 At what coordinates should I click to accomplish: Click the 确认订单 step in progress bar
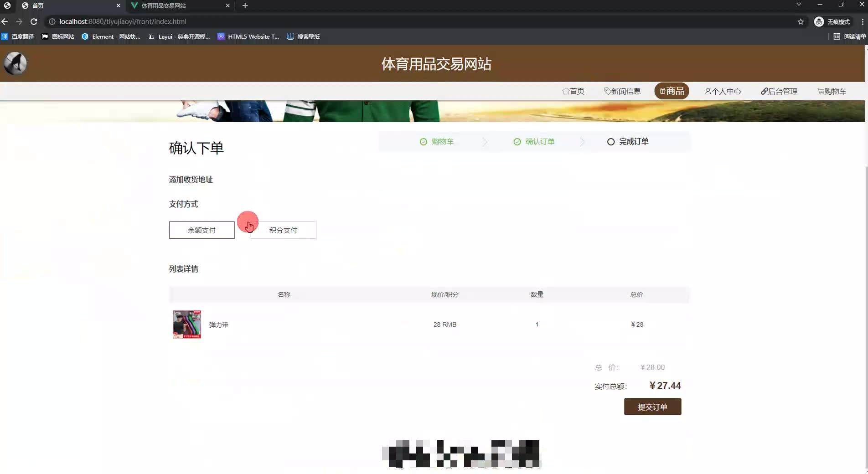(534, 142)
